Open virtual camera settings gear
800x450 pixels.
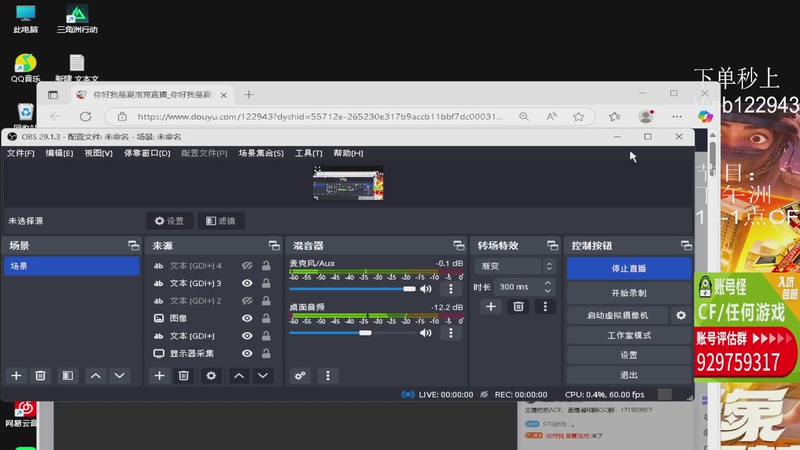click(x=681, y=315)
